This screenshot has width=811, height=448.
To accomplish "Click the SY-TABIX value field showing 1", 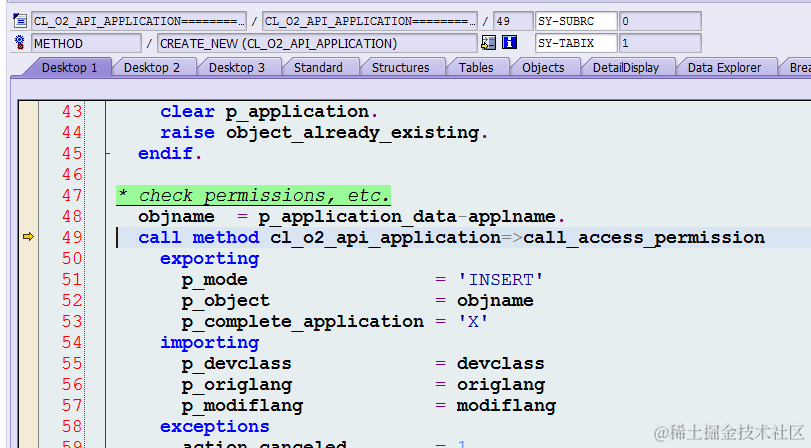I will [660, 43].
